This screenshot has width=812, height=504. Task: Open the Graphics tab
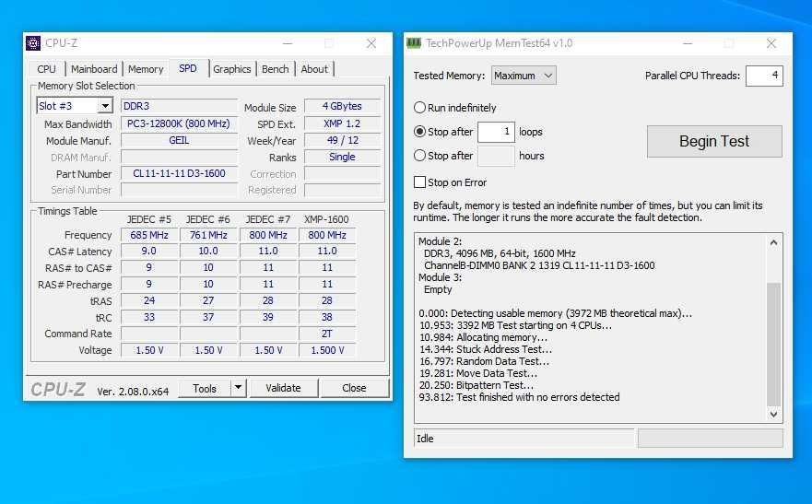coord(231,69)
